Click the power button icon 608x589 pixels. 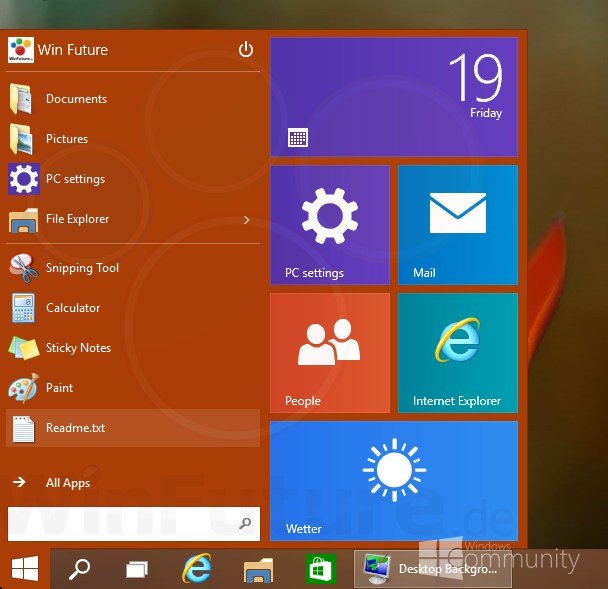coord(246,50)
